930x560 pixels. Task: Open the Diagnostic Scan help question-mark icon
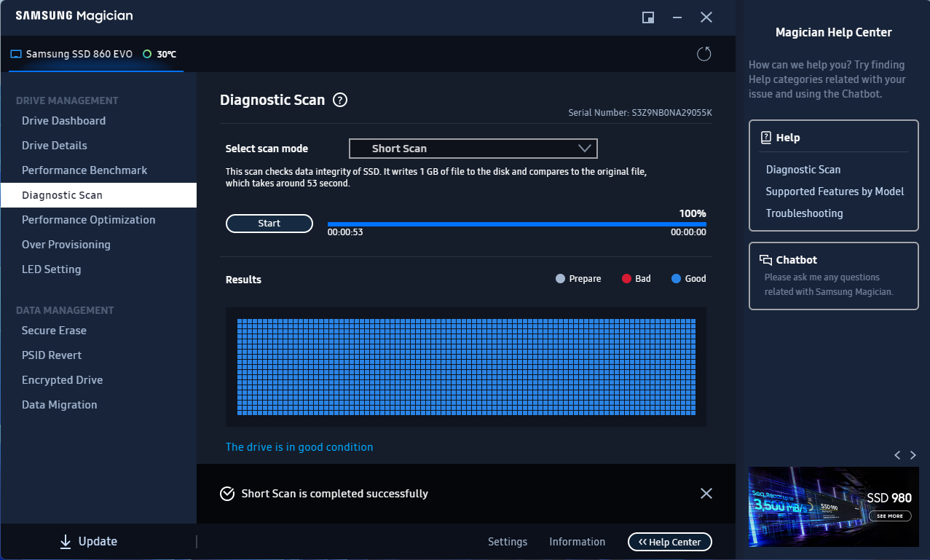(340, 100)
